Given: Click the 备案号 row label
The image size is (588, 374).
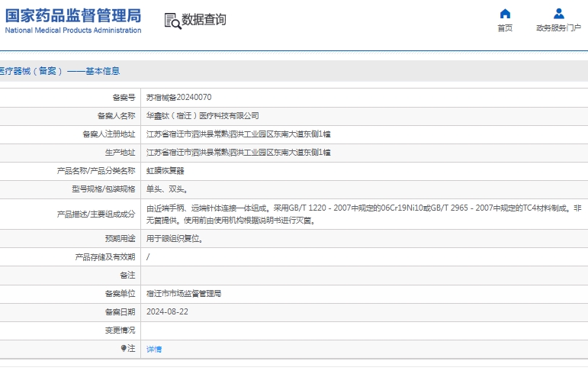Looking at the screenshot, I should [x=124, y=98].
